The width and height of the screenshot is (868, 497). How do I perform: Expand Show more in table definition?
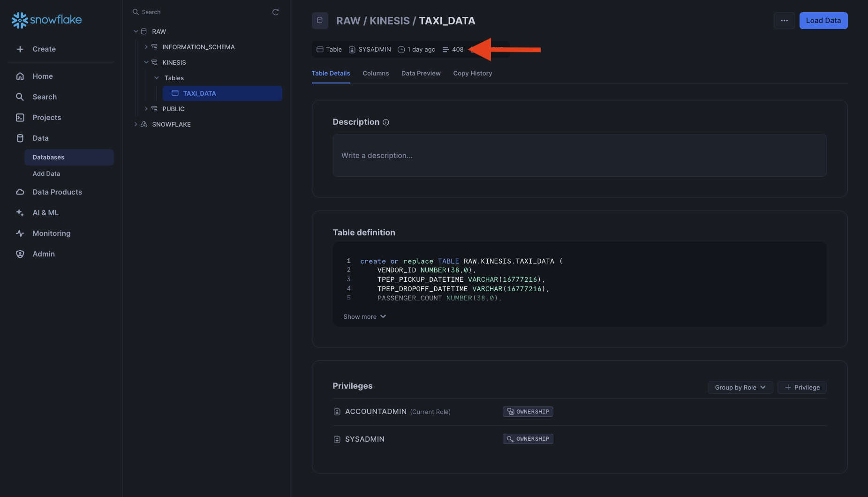click(x=365, y=316)
